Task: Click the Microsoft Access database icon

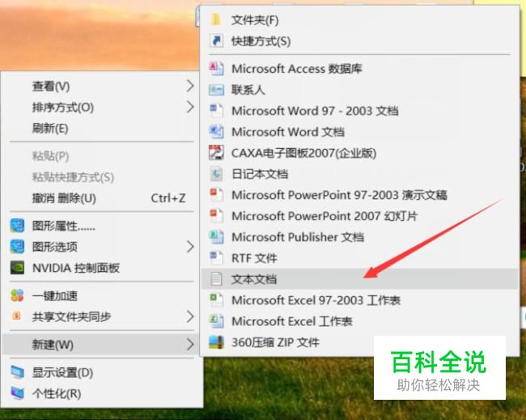Action: point(216,69)
